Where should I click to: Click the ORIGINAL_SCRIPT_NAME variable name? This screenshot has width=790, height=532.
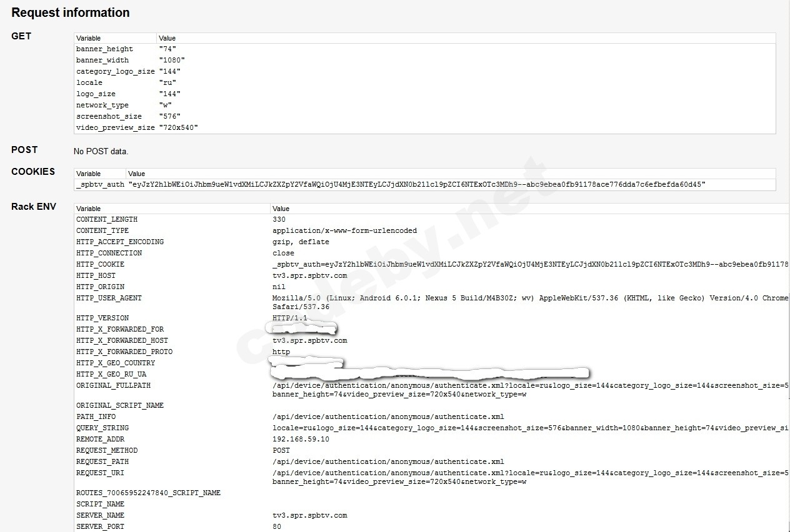tap(120, 406)
